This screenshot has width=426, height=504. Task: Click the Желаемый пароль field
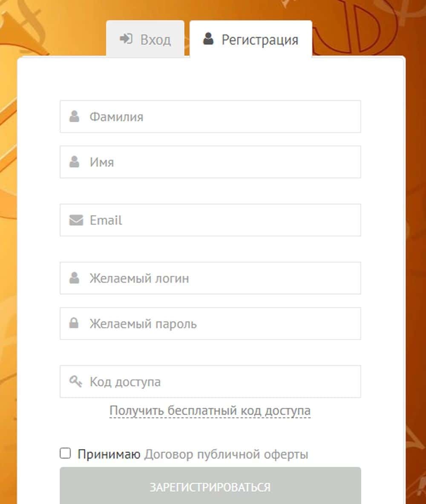click(x=210, y=324)
